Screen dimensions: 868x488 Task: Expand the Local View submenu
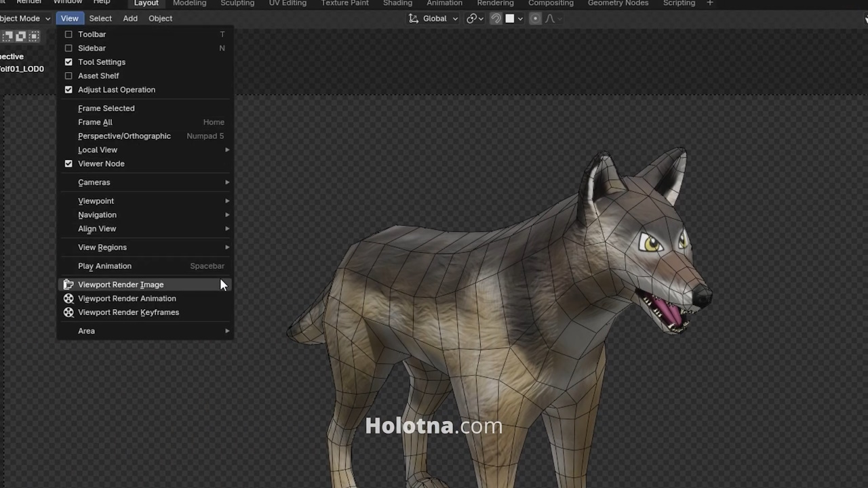(144, 150)
